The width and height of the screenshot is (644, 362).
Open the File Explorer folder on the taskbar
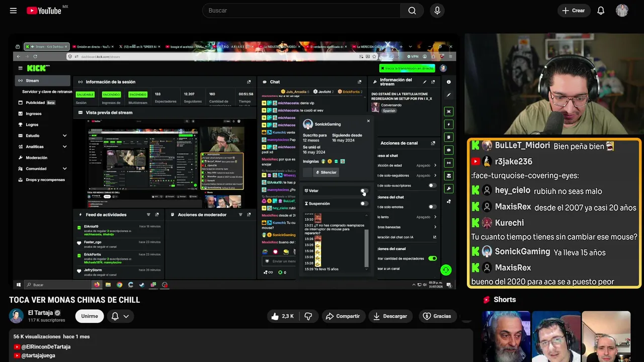point(108,285)
